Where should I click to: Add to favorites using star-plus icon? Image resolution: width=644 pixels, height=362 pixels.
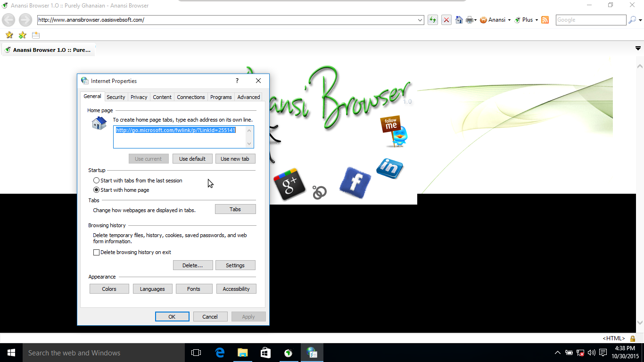pos(22,35)
